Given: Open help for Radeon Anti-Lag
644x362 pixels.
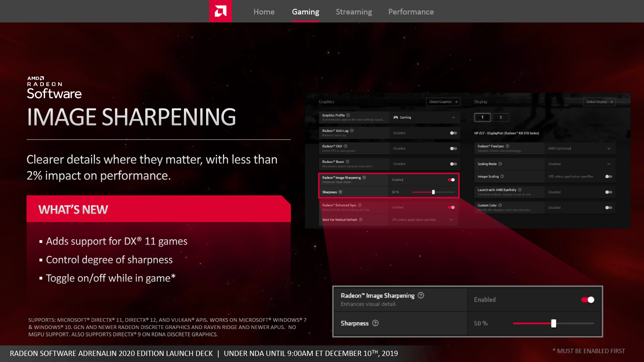Looking at the screenshot, I should (x=352, y=131).
